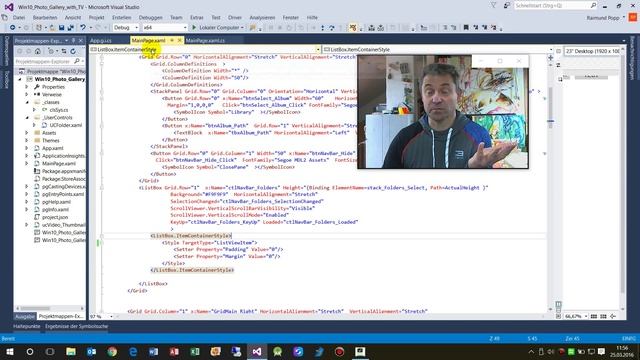Click the Schnellstart quick launch search box
640x360 pixels.
(x=555, y=5)
